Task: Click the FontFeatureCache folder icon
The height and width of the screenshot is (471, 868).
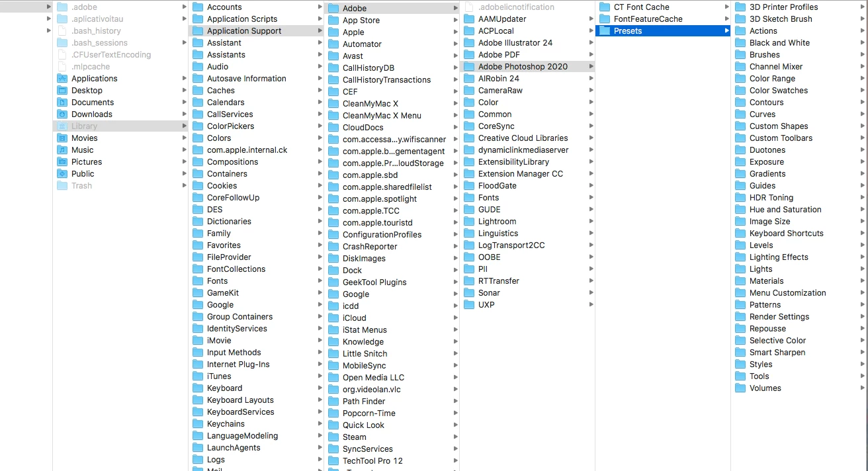Action: tap(605, 19)
